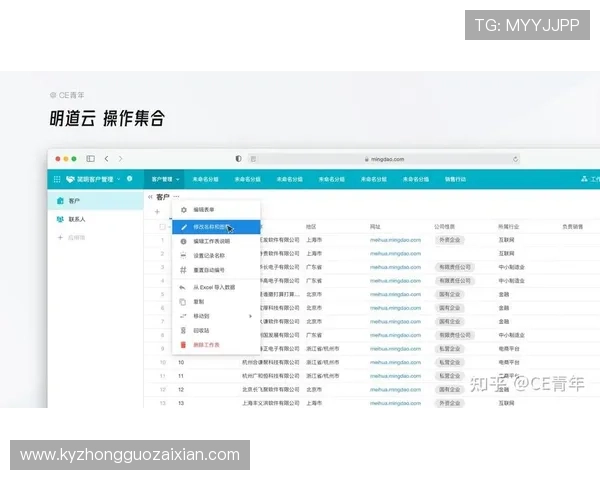Click company name cell in row 13
This screenshot has height=480, width=600.
pos(271,403)
